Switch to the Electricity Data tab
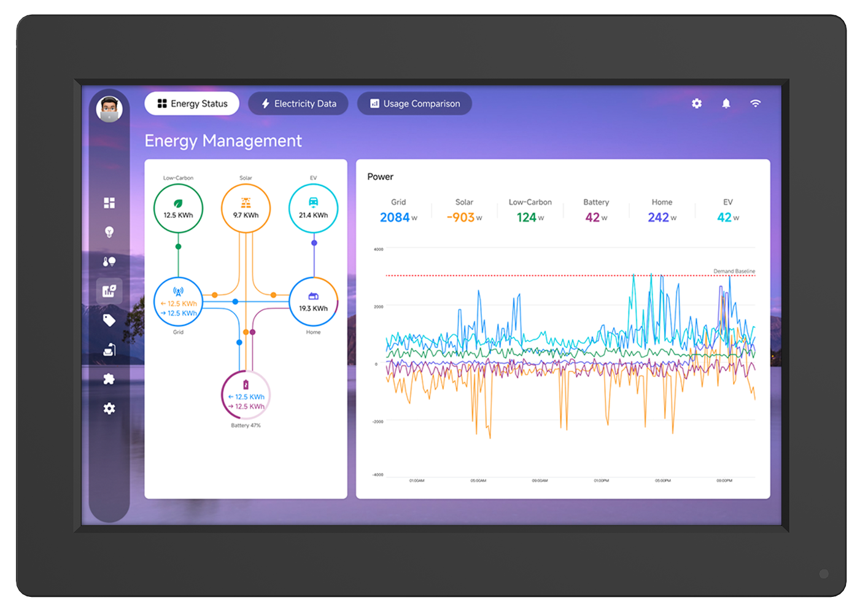868x606 pixels. (x=298, y=104)
